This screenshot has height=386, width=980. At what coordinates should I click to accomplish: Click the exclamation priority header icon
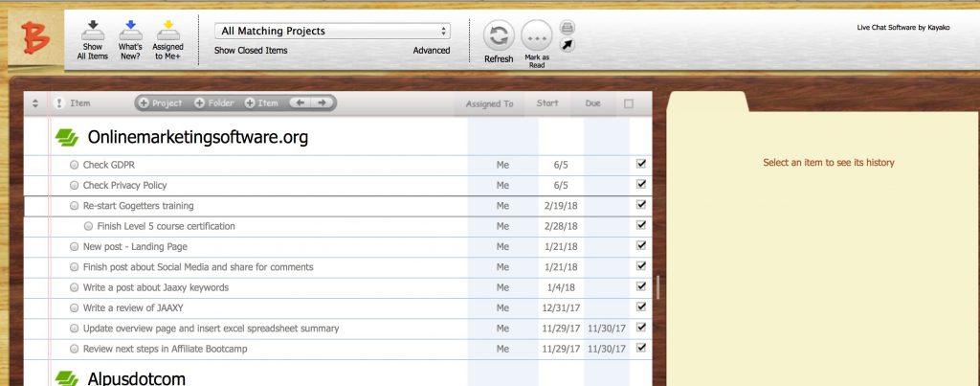[59, 103]
